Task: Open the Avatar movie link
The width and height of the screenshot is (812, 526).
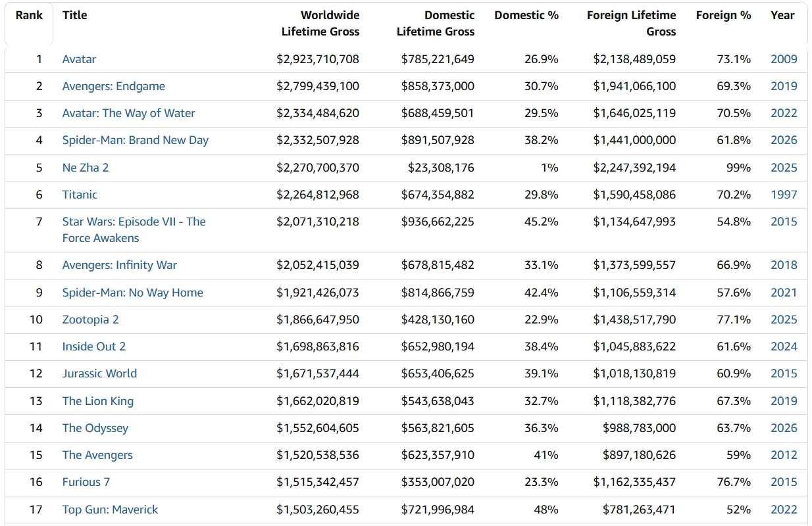Action: pos(79,59)
